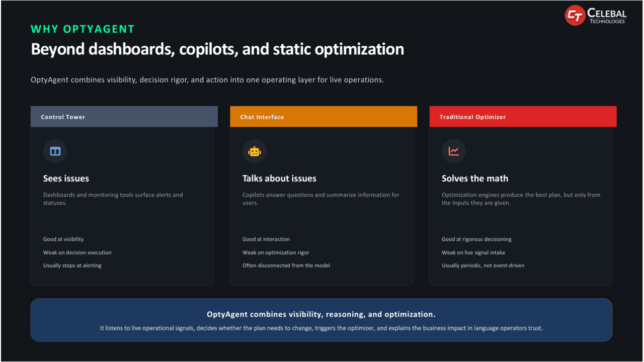Screen dimensions: 644x362
Task: Click the Copilots answer questions description
Action: click(321, 199)
